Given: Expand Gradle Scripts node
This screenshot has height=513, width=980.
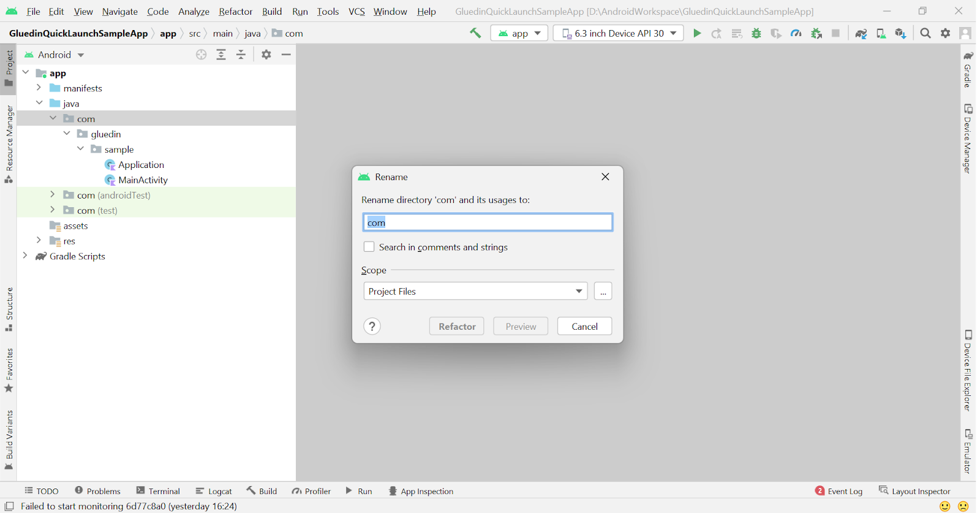Looking at the screenshot, I should click(x=25, y=256).
